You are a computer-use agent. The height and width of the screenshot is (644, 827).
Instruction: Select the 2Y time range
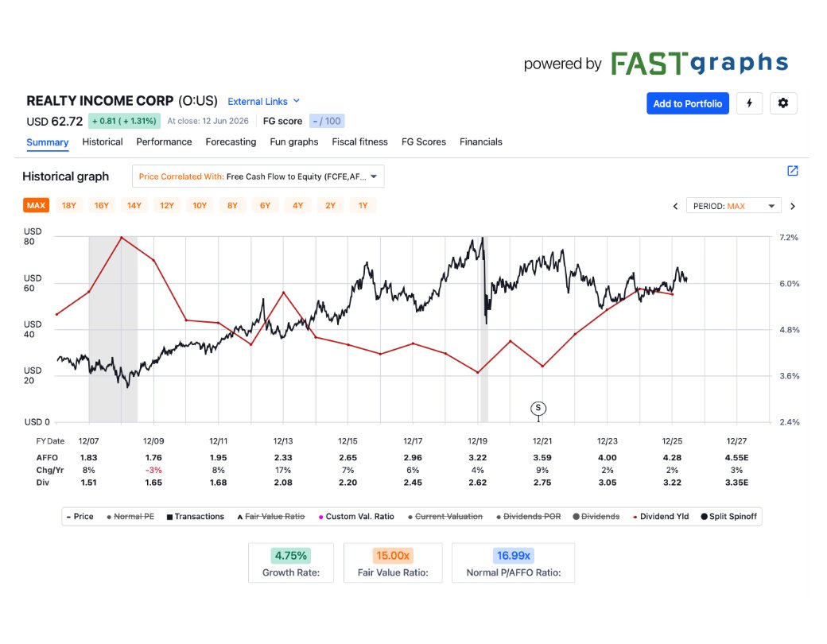tap(331, 205)
